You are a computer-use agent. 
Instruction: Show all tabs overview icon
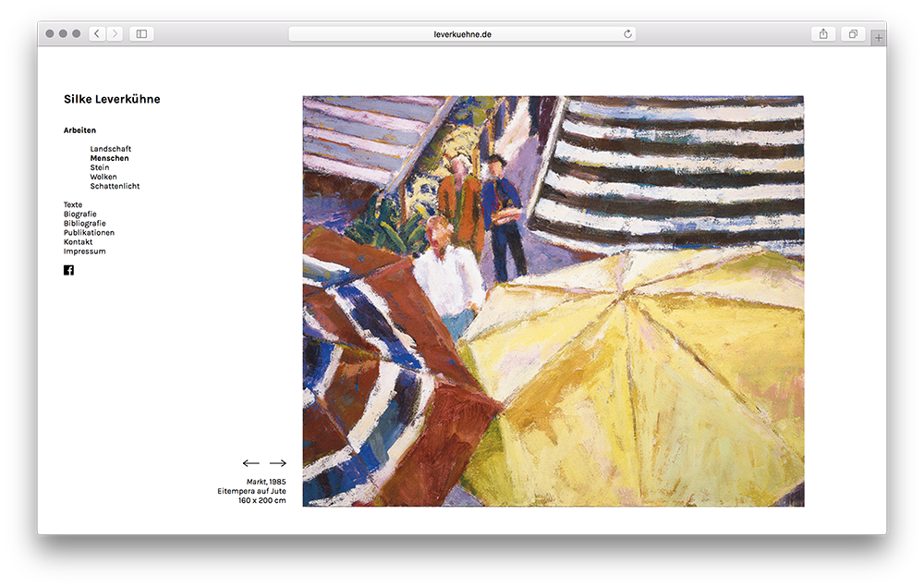click(x=853, y=34)
